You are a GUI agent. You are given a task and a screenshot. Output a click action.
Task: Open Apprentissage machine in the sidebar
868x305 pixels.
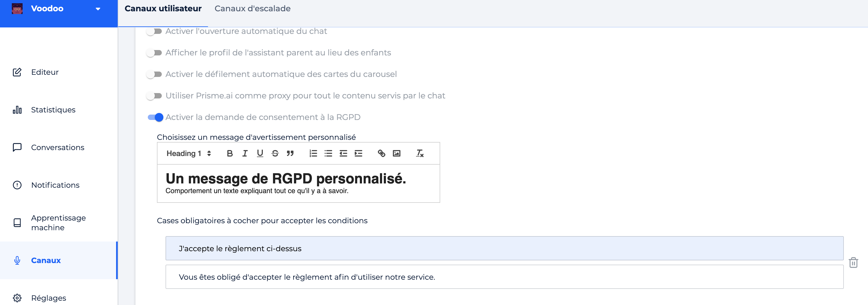pyautogui.click(x=59, y=223)
